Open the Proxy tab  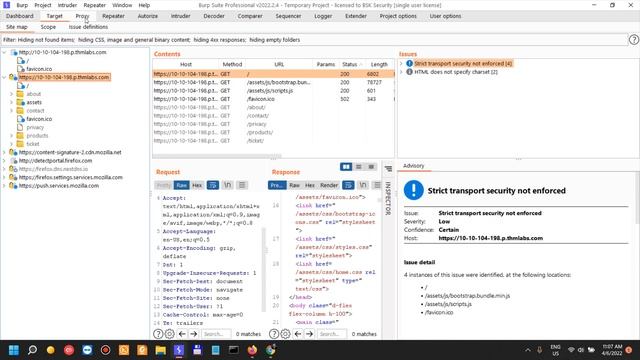pyautogui.click(x=82, y=16)
